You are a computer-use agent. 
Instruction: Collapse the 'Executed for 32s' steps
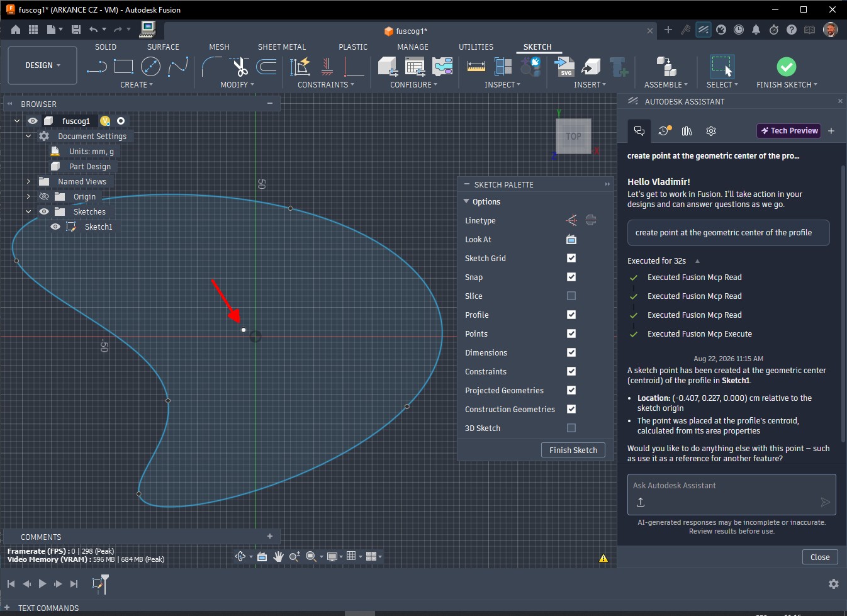[697, 260]
